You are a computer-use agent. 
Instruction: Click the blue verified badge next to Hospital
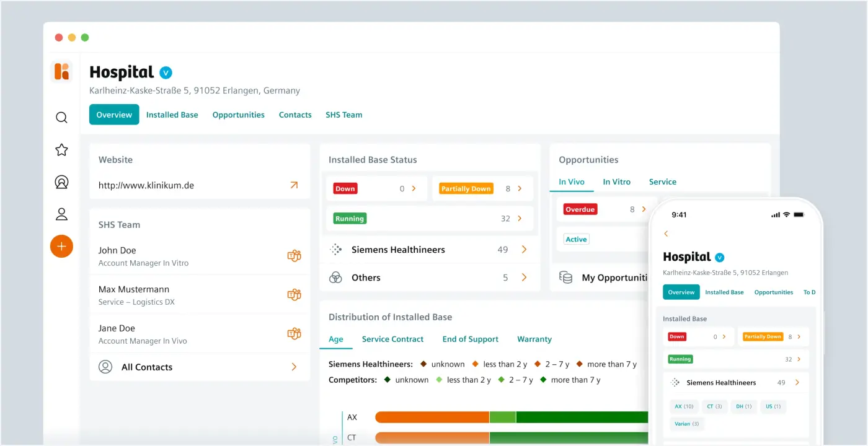click(x=165, y=72)
